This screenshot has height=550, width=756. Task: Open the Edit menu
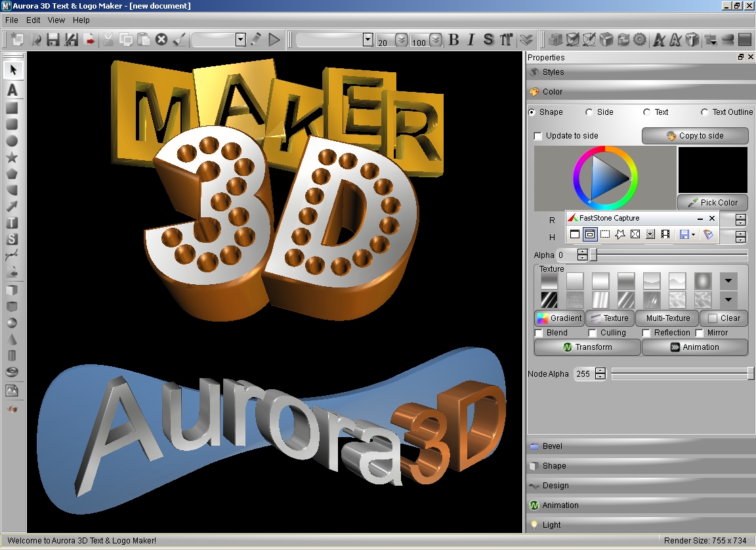(33, 20)
